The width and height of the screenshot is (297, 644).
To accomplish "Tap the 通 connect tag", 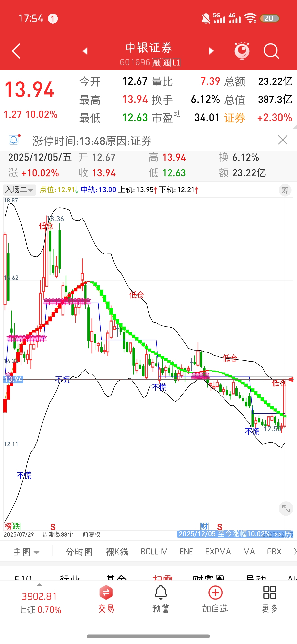I will point(166,62).
